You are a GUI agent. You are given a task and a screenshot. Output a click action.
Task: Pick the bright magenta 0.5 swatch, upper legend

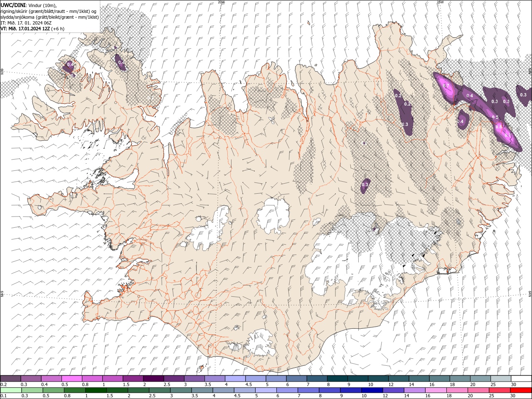coord(71,379)
